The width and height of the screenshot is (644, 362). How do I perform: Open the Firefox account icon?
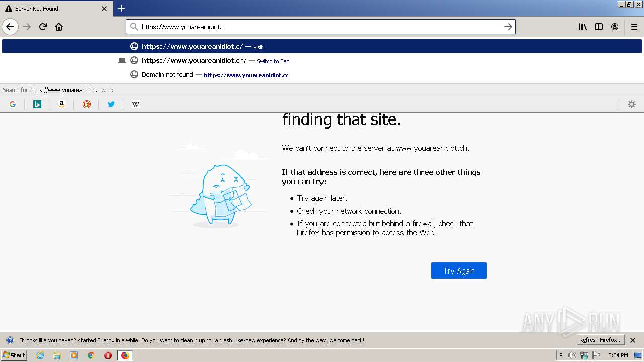point(615,27)
